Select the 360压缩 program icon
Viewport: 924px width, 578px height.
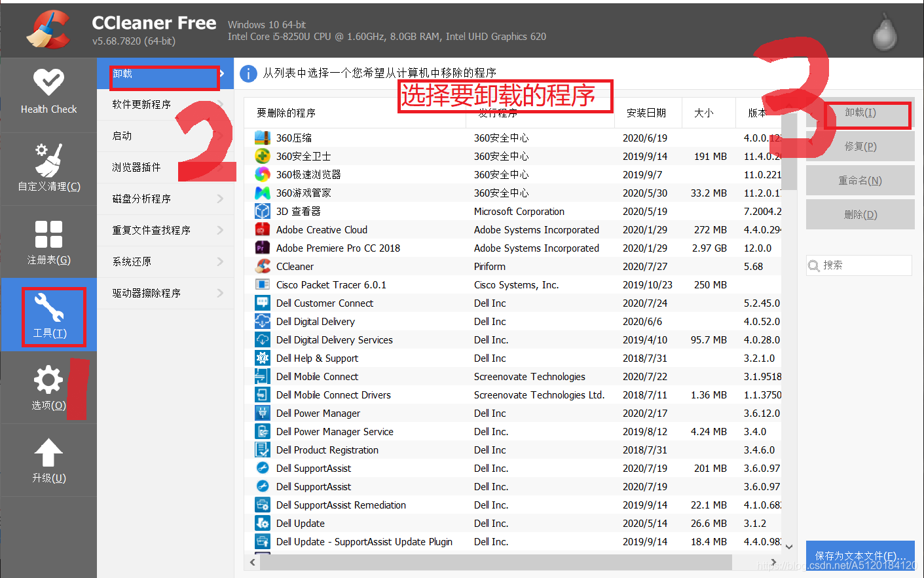(263, 138)
